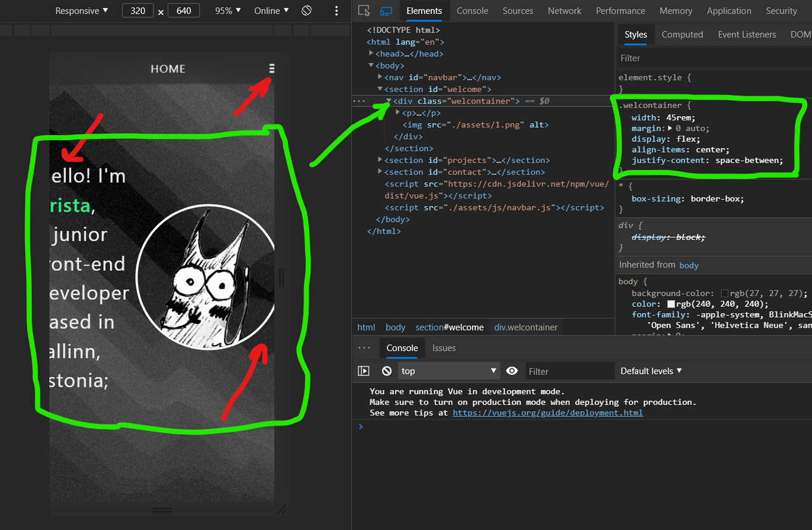Open the drawer three-dot menu beside Console

364,348
